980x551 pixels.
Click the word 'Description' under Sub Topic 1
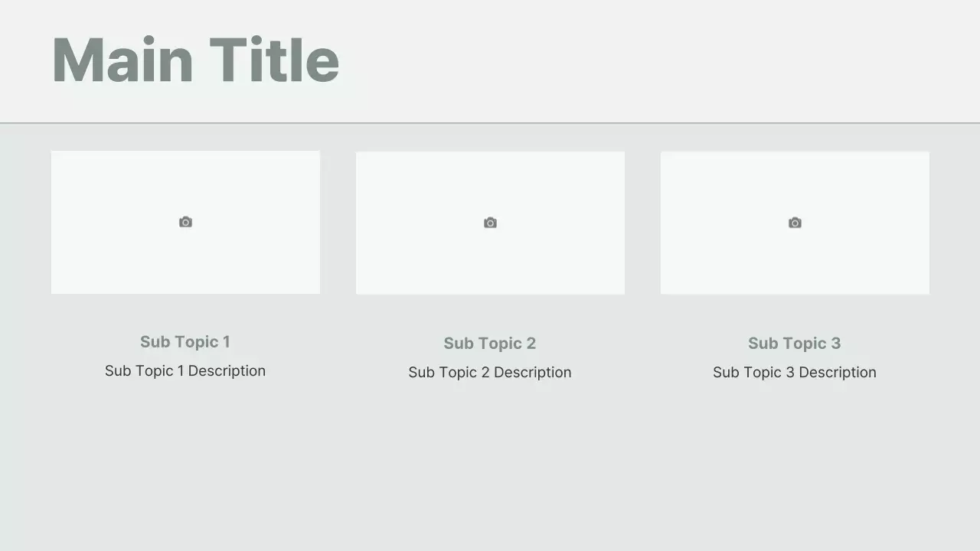(x=227, y=371)
